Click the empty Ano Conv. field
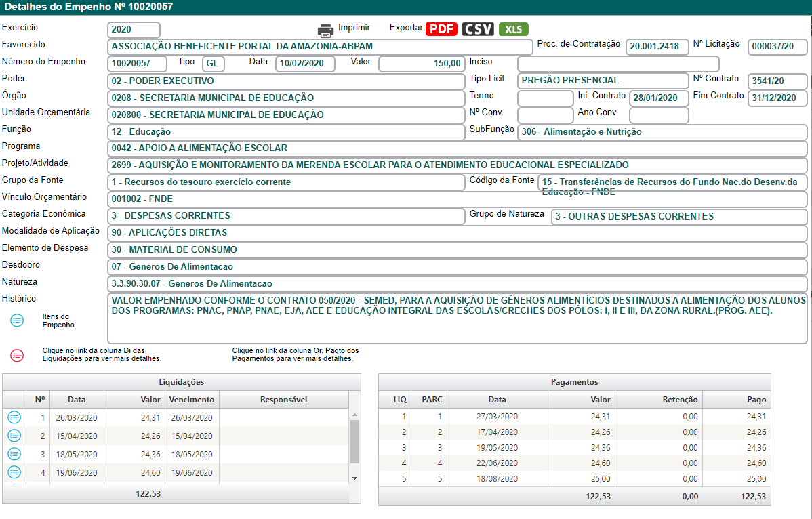The height and width of the screenshot is (519, 812). [x=659, y=115]
